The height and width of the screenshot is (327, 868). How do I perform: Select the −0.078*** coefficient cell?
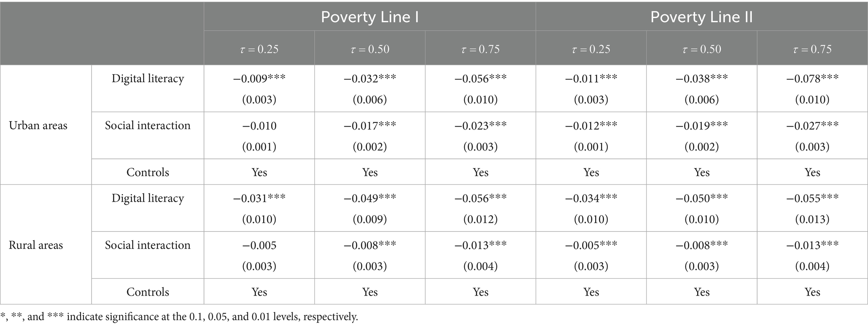812,78
